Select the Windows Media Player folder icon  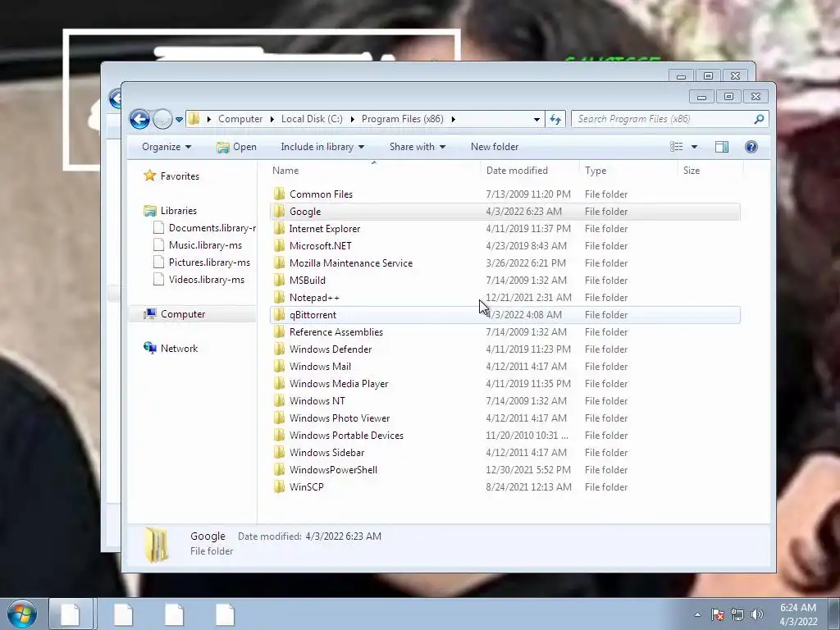coord(279,384)
